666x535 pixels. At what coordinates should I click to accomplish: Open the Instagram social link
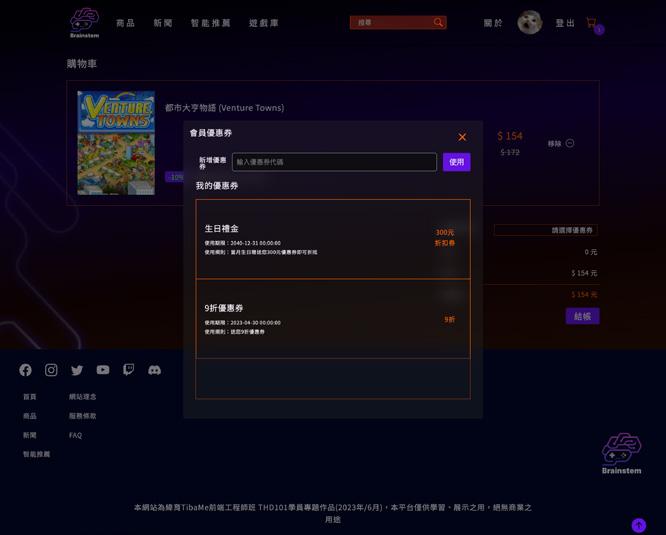[x=51, y=370]
